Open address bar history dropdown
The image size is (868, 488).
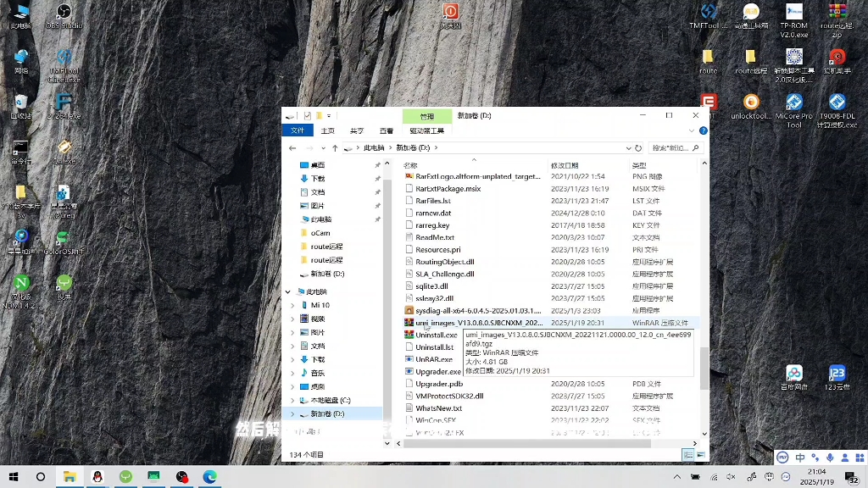coord(628,147)
